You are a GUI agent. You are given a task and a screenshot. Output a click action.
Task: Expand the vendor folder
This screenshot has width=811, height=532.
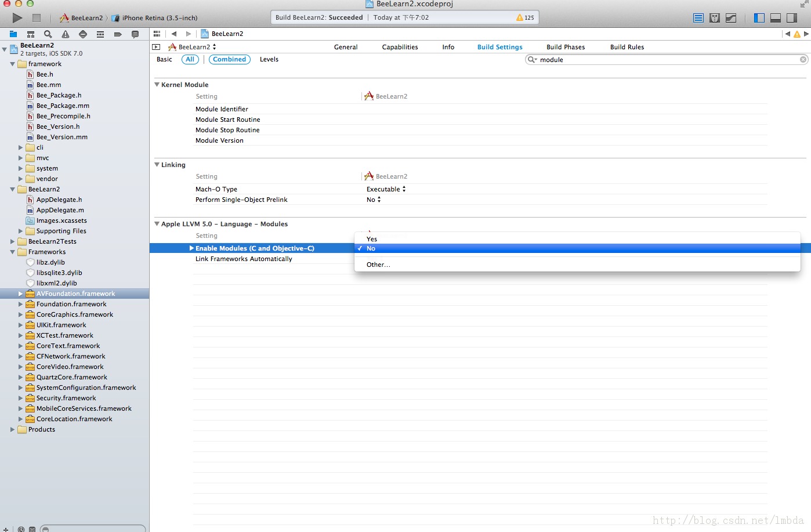(x=20, y=179)
